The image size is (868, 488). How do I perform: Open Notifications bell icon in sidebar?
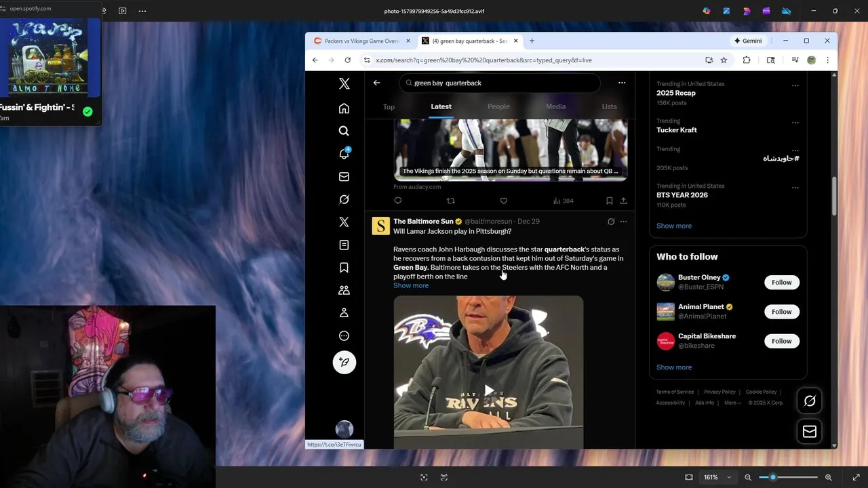point(344,154)
